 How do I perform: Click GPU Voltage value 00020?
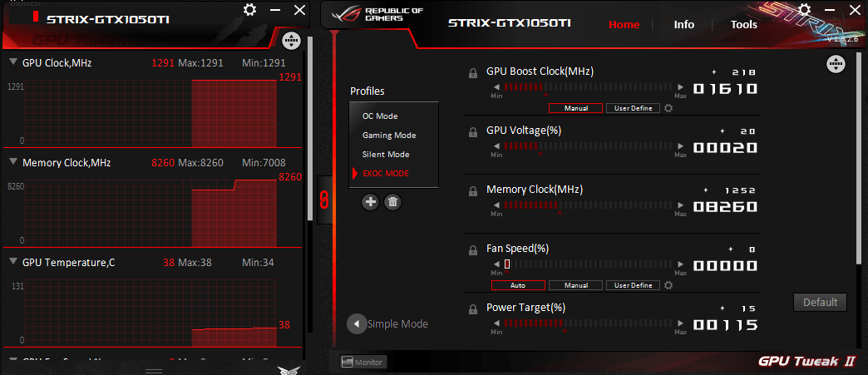(725, 148)
